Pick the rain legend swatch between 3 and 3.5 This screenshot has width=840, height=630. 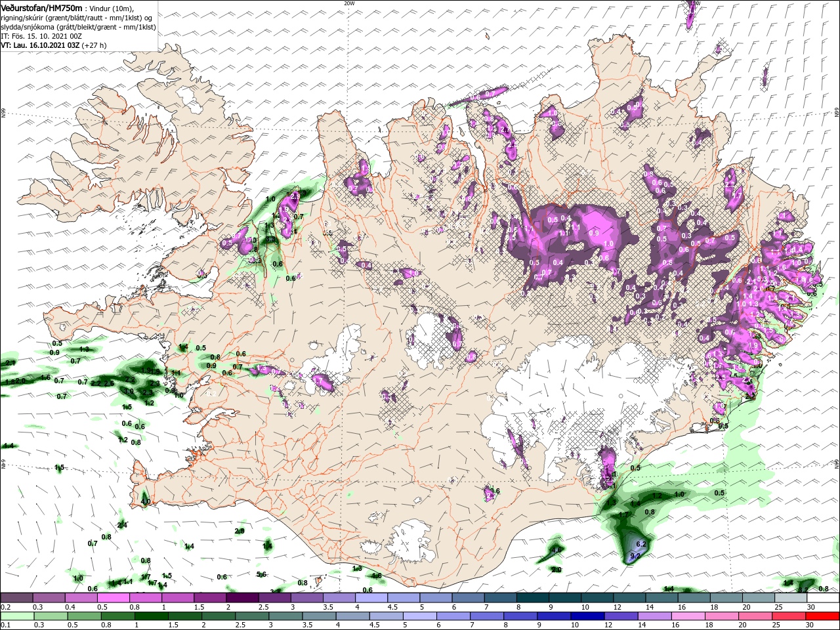pos(285,616)
